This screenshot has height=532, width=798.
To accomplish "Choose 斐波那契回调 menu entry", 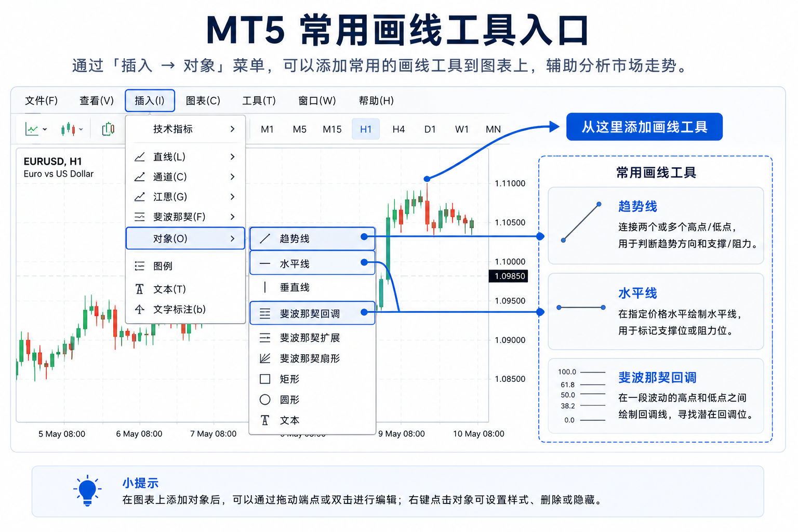I will pyautogui.click(x=312, y=313).
